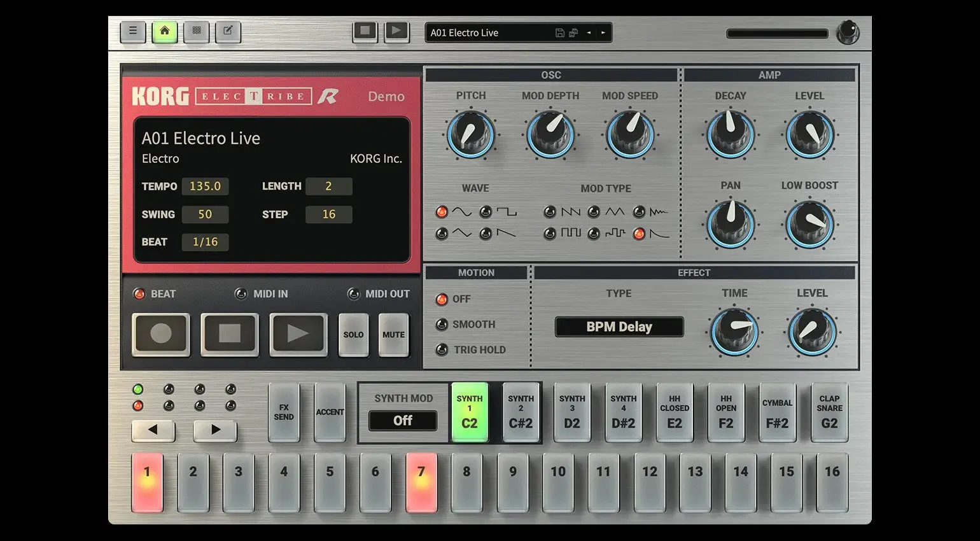Open the hamburger menu
The width and height of the screenshot is (980, 541).
tap(132, 31)
